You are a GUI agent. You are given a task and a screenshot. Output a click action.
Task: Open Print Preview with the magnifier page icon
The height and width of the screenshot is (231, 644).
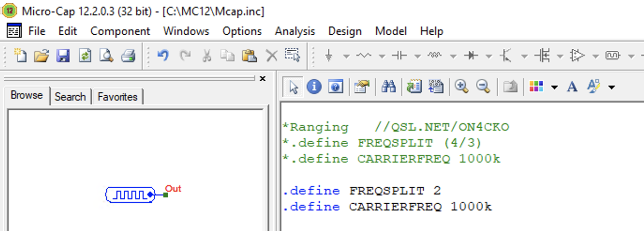107,56
